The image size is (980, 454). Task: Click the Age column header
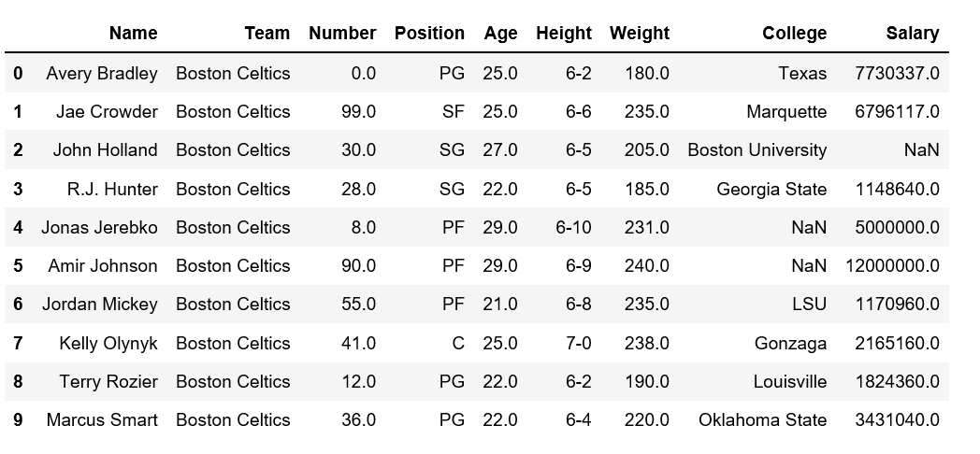point(500,33)
